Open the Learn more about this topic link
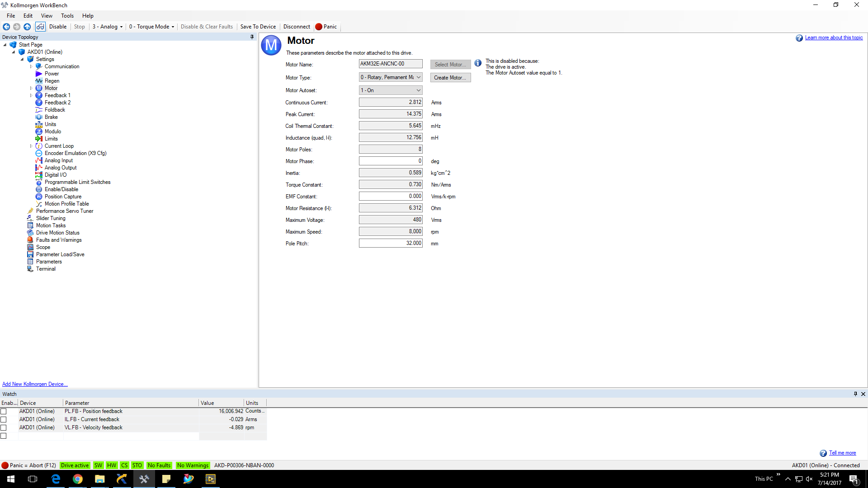 (834, 38)
